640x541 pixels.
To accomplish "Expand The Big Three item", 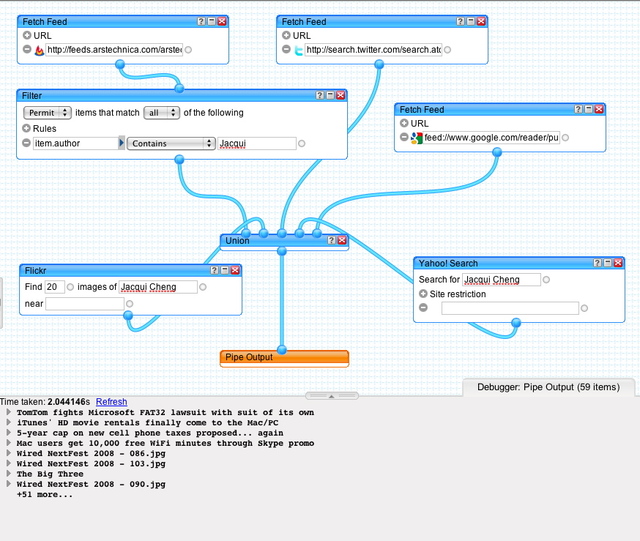I will click(x=8, y=473).
